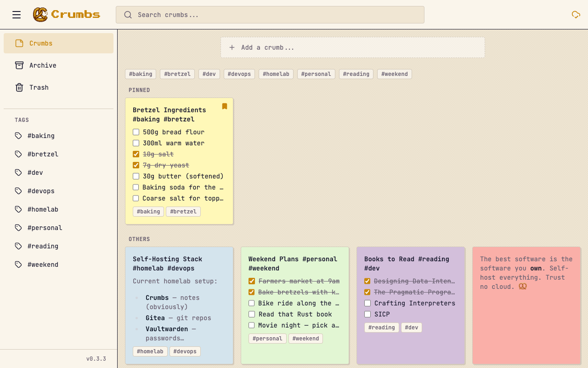Unpin the Bretzel Ingredients note bookmark
588x368 pixels.
coord(225,106)
